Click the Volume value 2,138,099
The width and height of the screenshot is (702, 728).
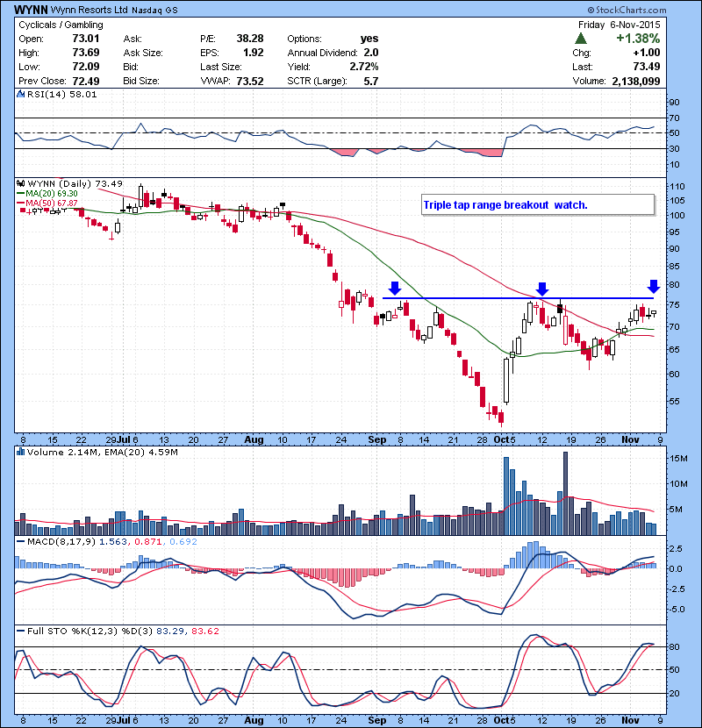(636, 82)
